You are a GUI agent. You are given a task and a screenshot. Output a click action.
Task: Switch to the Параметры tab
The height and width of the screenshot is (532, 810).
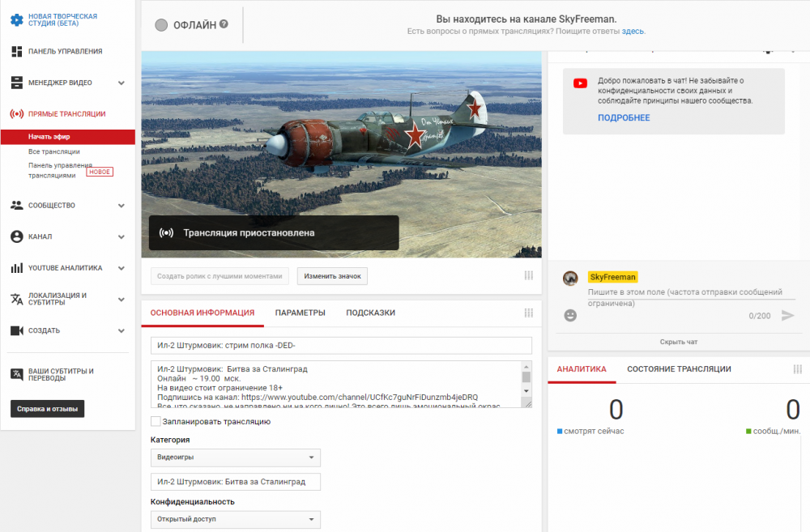pyautogui.click(x=300, y=313)
